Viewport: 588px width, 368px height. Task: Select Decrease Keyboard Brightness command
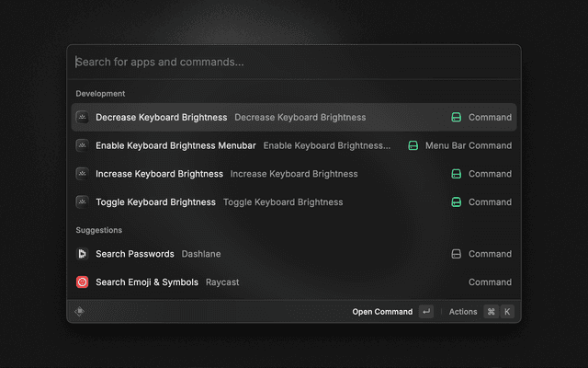[161, 118]
